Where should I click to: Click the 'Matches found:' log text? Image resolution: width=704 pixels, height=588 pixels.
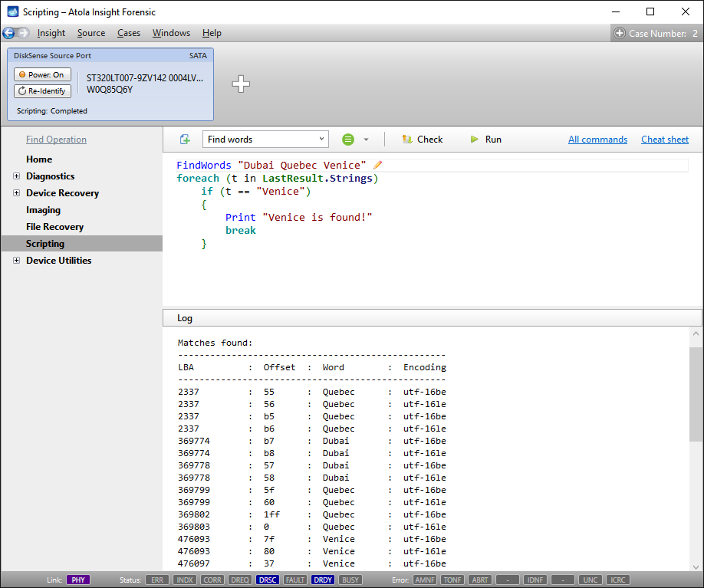(215, 343)
